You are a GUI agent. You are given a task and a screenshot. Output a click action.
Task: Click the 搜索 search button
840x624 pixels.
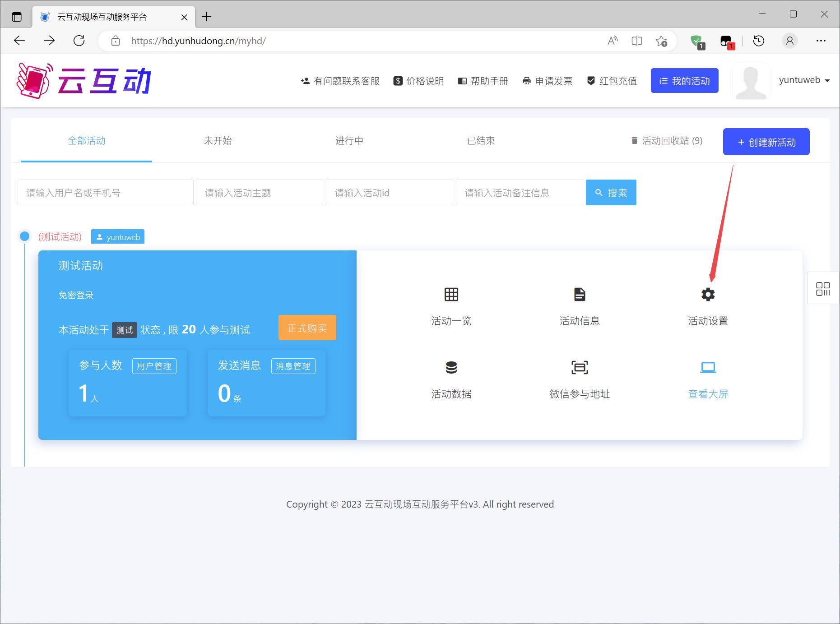pos(611,193)
